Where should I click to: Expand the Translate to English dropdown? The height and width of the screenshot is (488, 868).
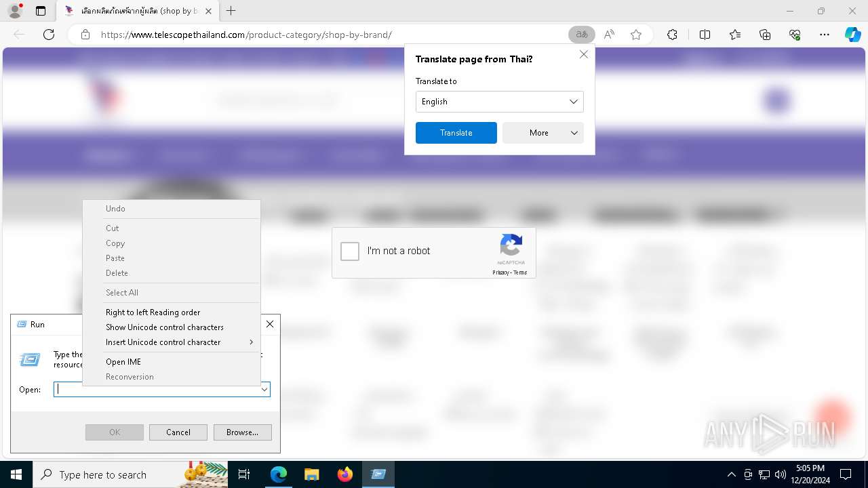coord(499,102)
